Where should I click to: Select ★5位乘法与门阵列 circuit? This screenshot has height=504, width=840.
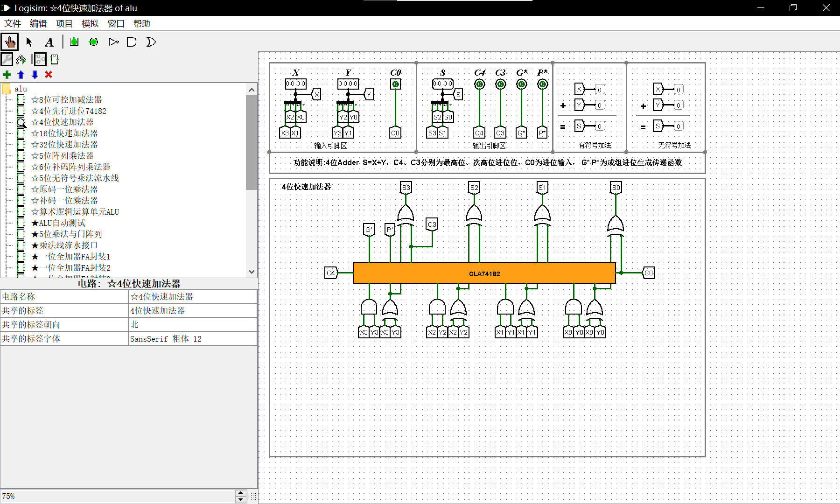[66, 234]
